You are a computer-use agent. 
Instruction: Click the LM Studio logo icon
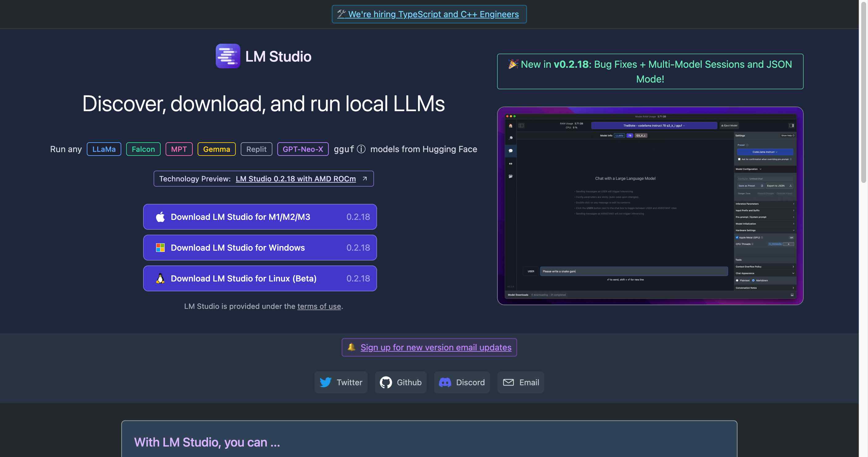coord(228,56)
